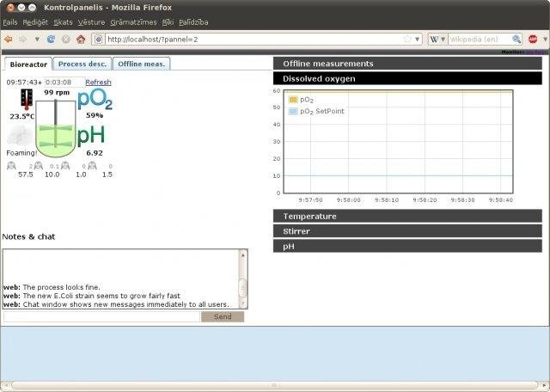This screenshot has width=550, height=392.
Task: Switch to the Process desc. tab
Action: pos(82,64)
